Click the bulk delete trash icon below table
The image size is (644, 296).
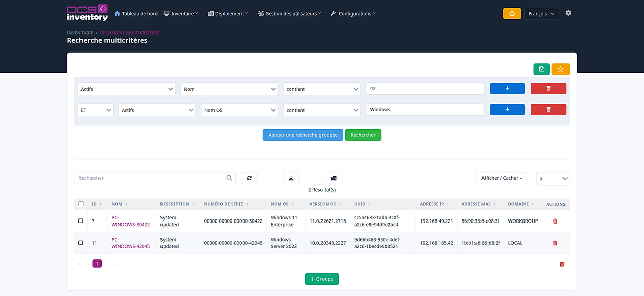pos(562,264)
